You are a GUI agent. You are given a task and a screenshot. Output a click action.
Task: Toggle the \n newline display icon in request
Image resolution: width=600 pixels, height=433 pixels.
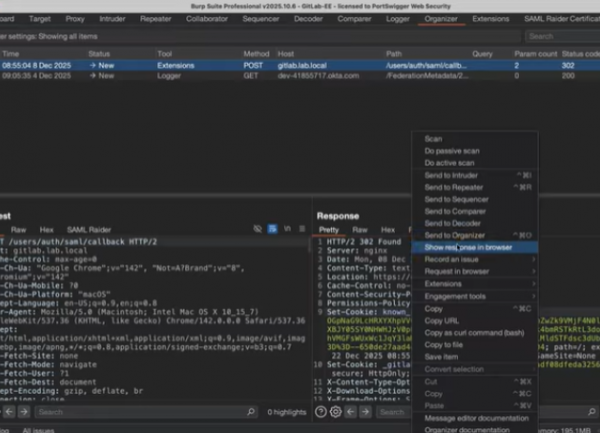pos(287,229)
